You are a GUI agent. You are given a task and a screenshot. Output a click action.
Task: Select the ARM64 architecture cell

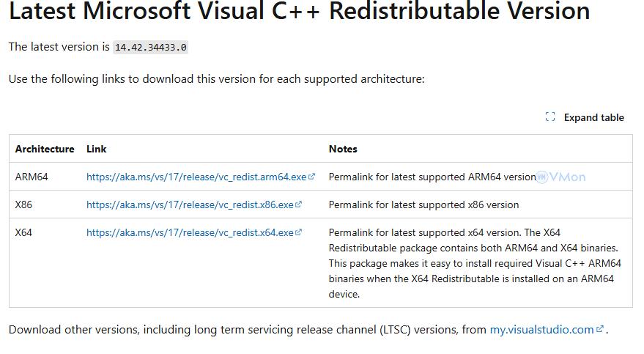(x=32, y=177)
